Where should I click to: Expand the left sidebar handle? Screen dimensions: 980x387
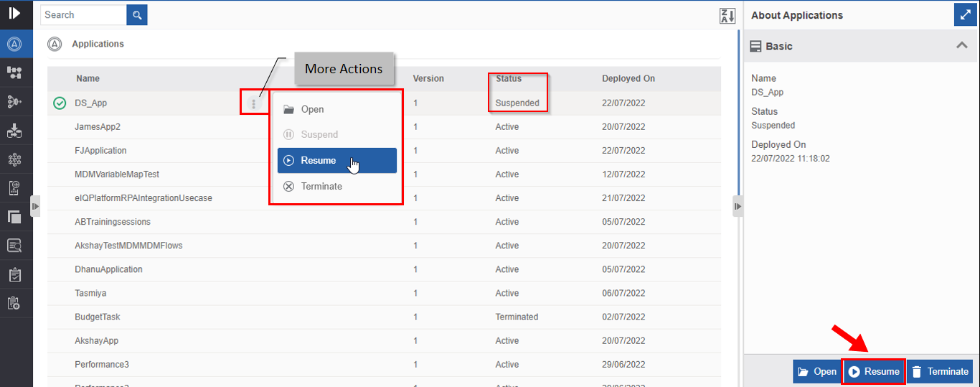pos(35,206)
